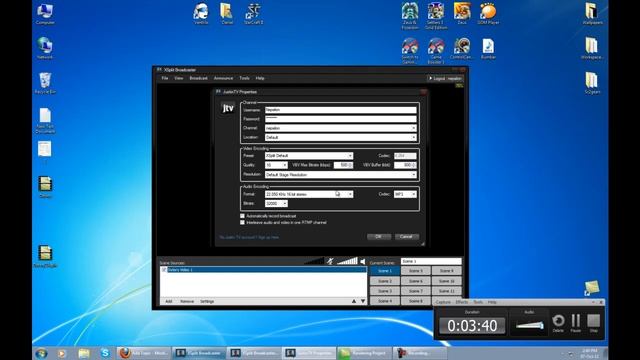Open the Workspace folder on desktop

click(x=592, y=48)
